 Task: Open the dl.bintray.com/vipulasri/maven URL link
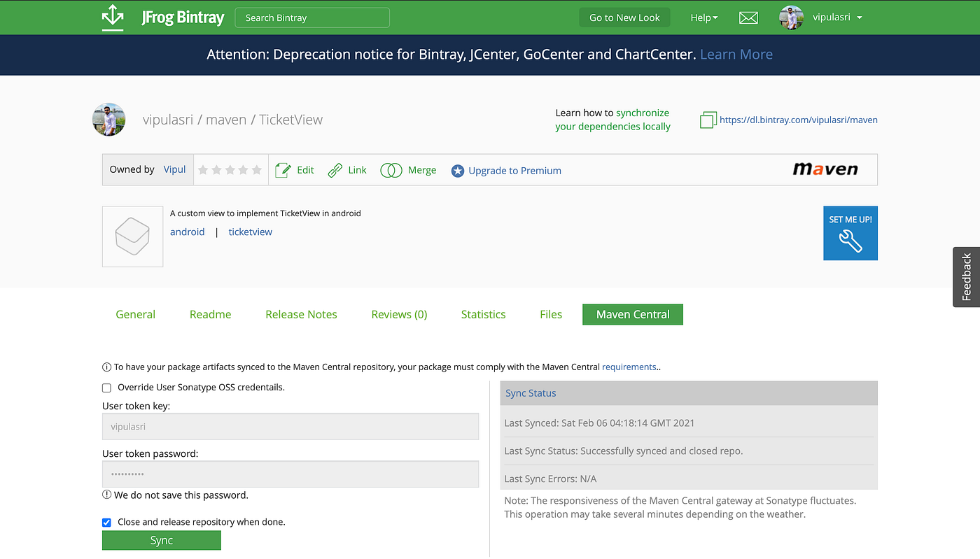pos(799,120)
